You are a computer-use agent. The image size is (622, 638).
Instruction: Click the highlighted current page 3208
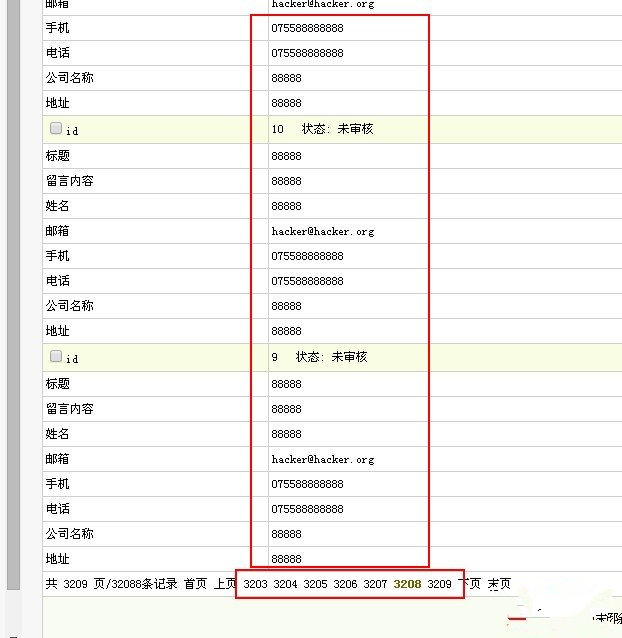click(x=407, y=584)
